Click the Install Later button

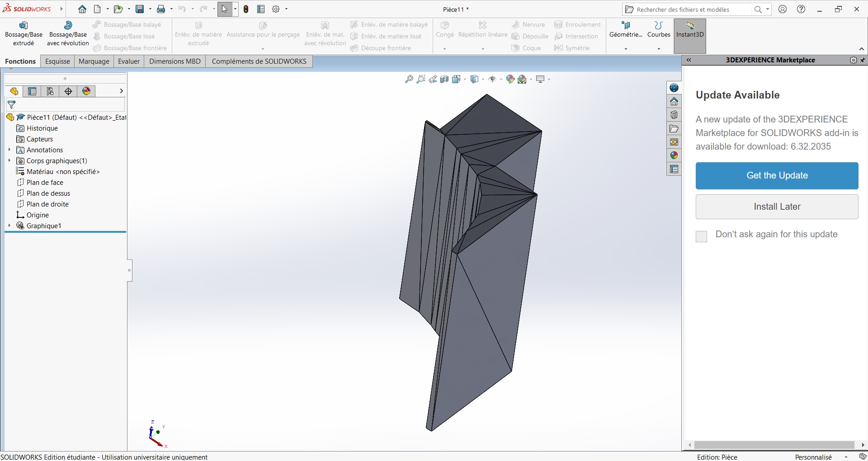pyautogui.click(x=777, y=207)
